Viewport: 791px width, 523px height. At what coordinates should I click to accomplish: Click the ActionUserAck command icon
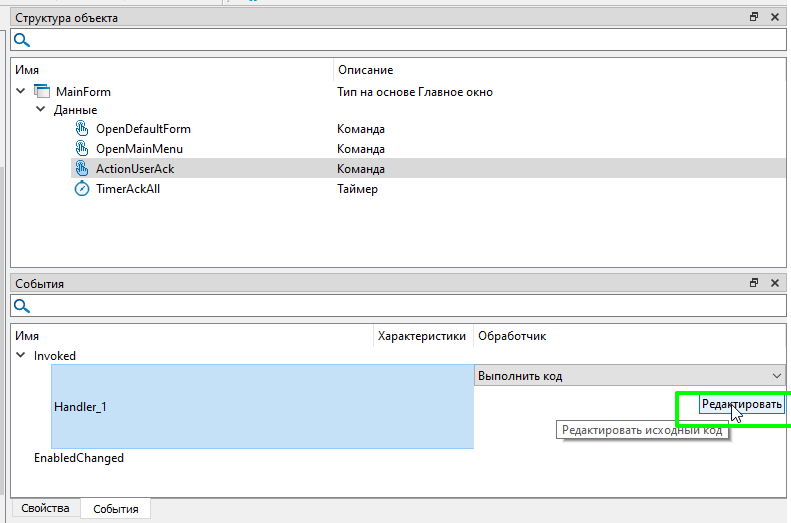click(82, 169)
